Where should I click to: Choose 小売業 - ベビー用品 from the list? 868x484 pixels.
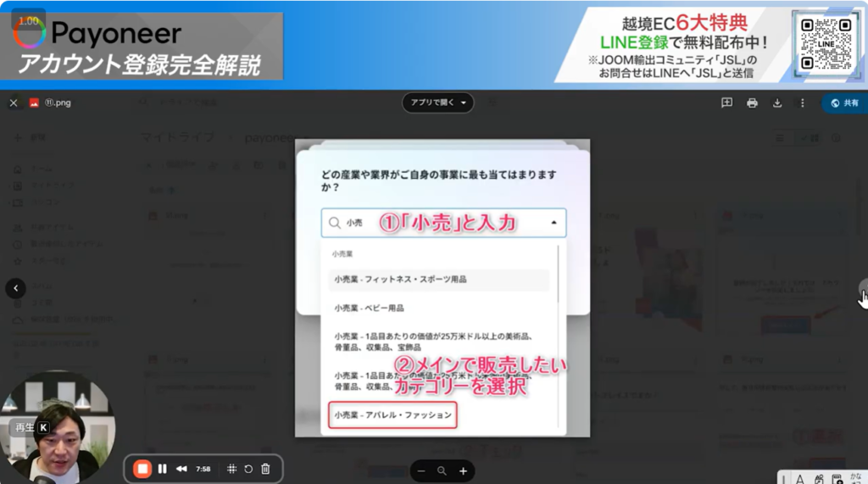(x=369, y=308)
